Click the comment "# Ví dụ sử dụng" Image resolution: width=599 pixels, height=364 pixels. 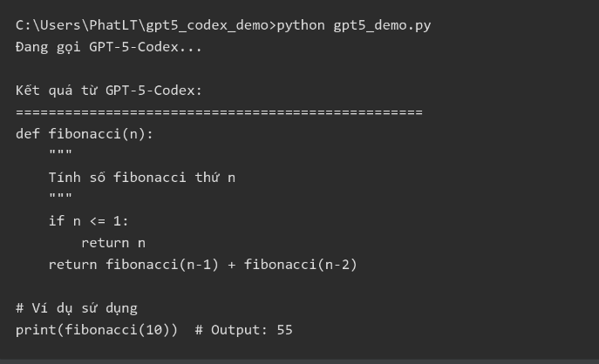77,307
